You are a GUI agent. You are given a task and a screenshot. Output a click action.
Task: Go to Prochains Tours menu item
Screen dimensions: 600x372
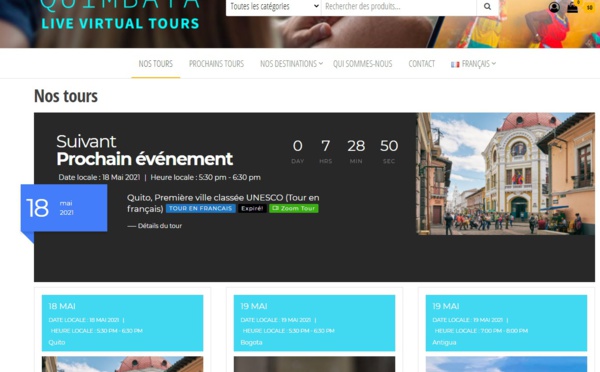tap(216, 64)
